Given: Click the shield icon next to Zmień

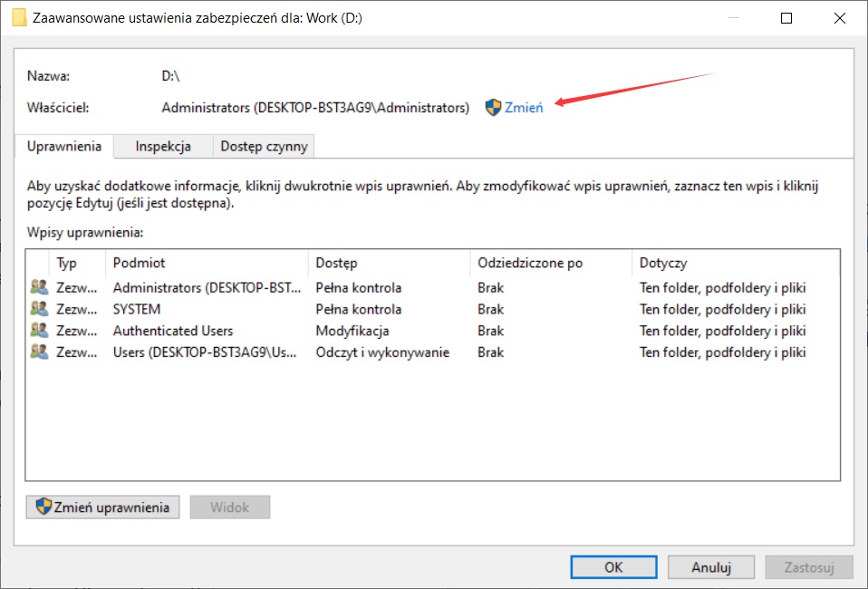Looking at the screenshot, I should click(x=493, y=108).
